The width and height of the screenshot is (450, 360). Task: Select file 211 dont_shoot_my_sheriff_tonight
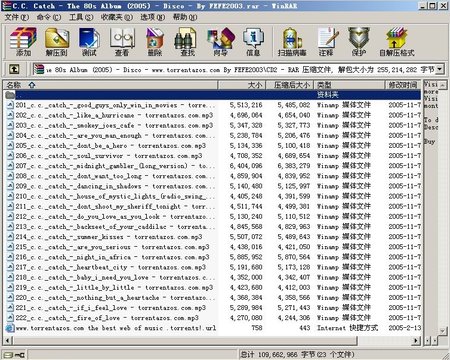point(115,206)
